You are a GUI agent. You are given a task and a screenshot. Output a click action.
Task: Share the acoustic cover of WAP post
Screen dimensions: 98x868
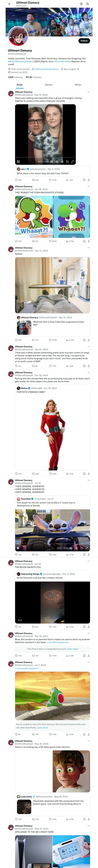89,366
